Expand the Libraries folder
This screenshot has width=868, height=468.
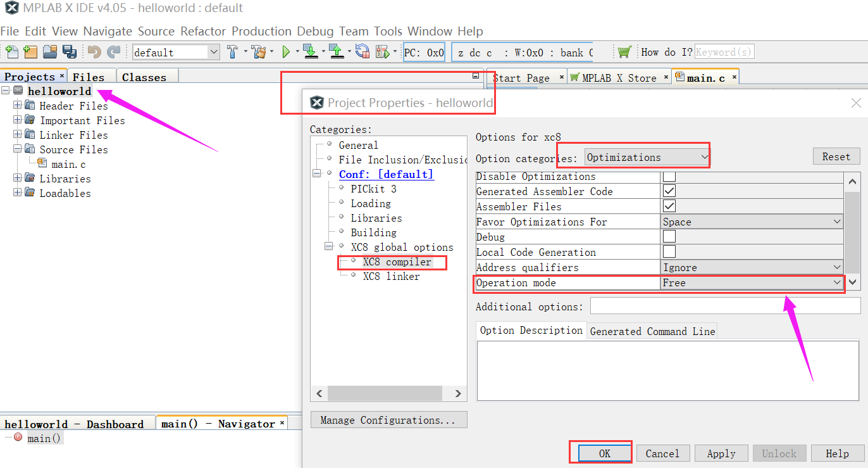pyautogui.click(x=17, y=178)
